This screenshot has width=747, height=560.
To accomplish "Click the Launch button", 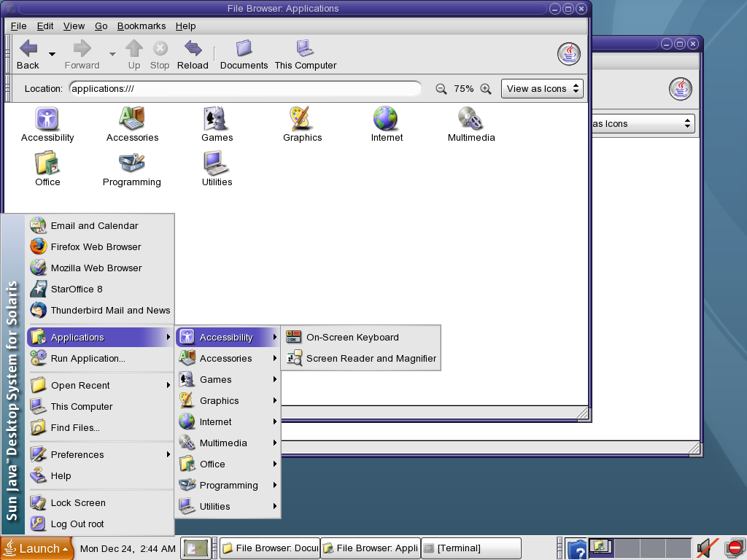I will (x=37, y=548).
